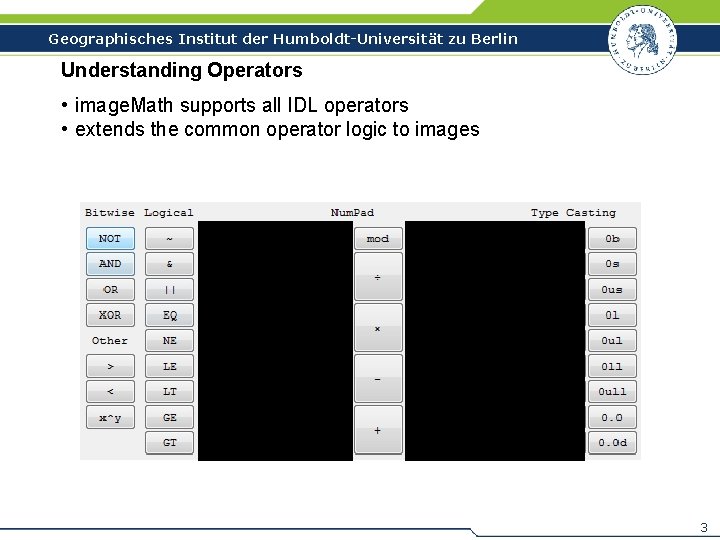The height and width of the screenshot is (540, 720).
Task: Click the 'Geographisches Institut der Humboldt-Universität zu Berlin' header
Action: point(283,39)
